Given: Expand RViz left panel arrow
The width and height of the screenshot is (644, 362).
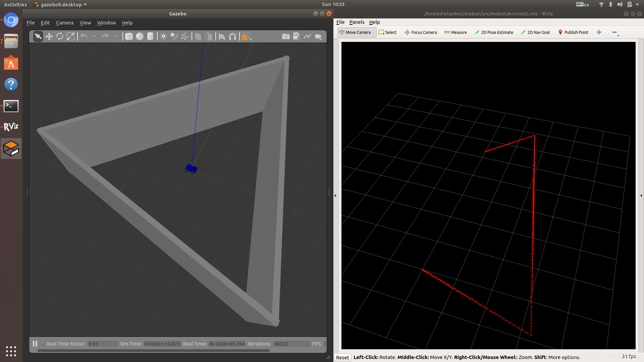Looking at the screenshot, I should pyautogui.click(x=335, y=195).
